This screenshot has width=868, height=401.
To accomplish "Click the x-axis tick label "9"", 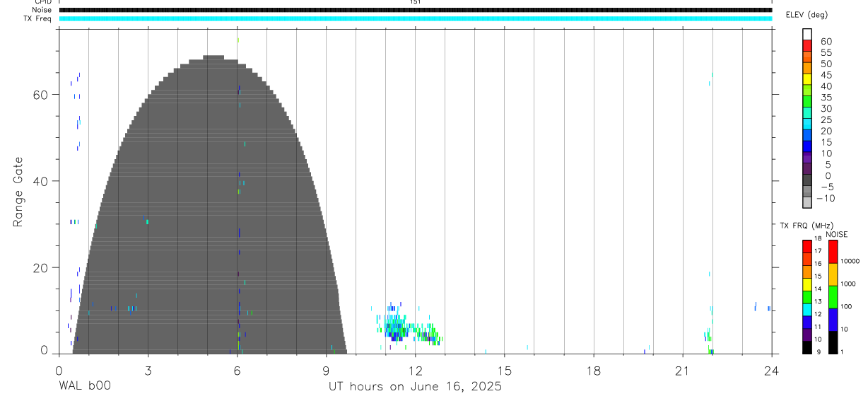I will click(326, 370).
